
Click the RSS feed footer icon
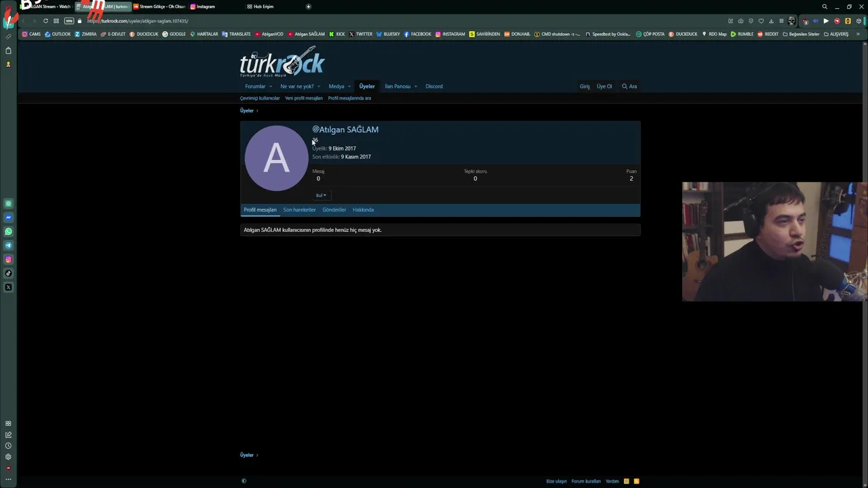(636, 481)
